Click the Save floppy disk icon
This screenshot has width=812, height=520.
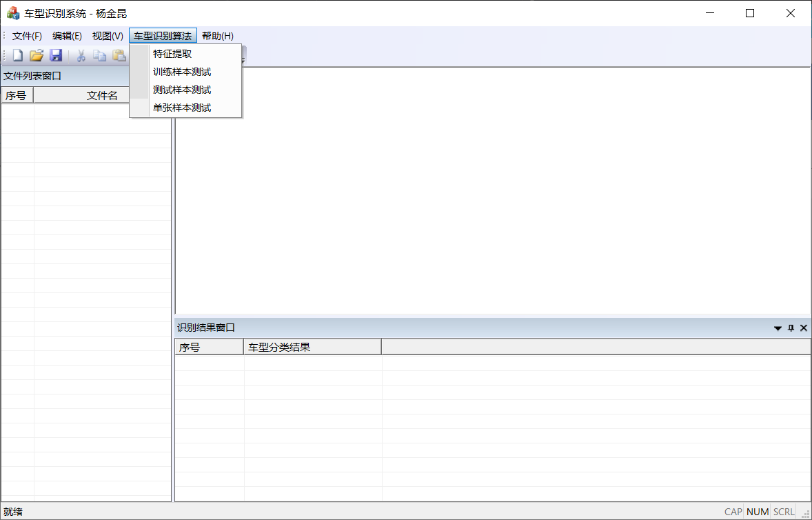[56, 55]
